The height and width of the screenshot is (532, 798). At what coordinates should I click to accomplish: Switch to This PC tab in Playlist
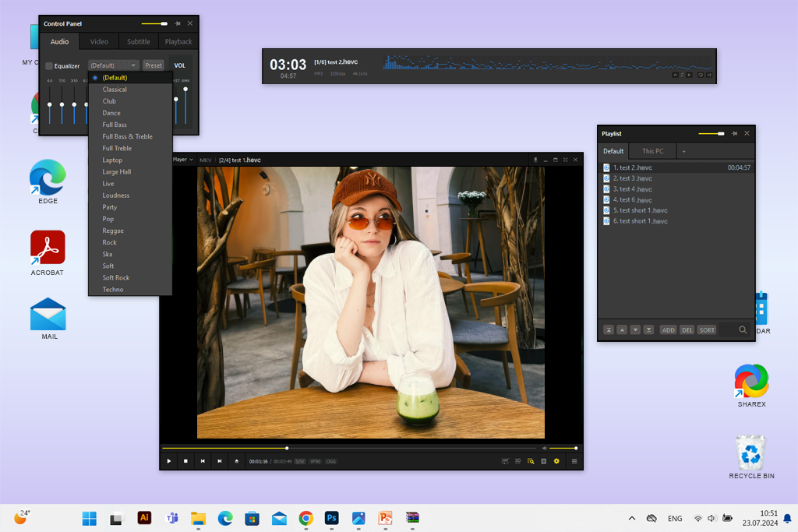pyautogui.click(x=653, y=151)
